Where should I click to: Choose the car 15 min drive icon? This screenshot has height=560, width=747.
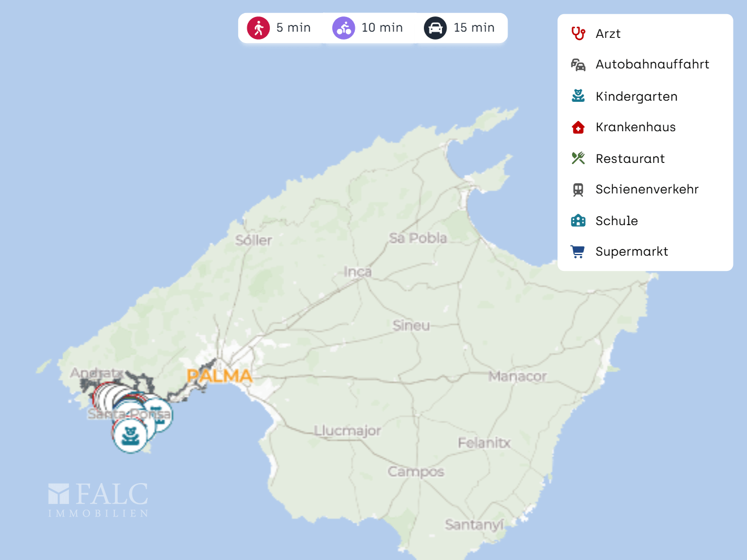[x=435, y=28]
